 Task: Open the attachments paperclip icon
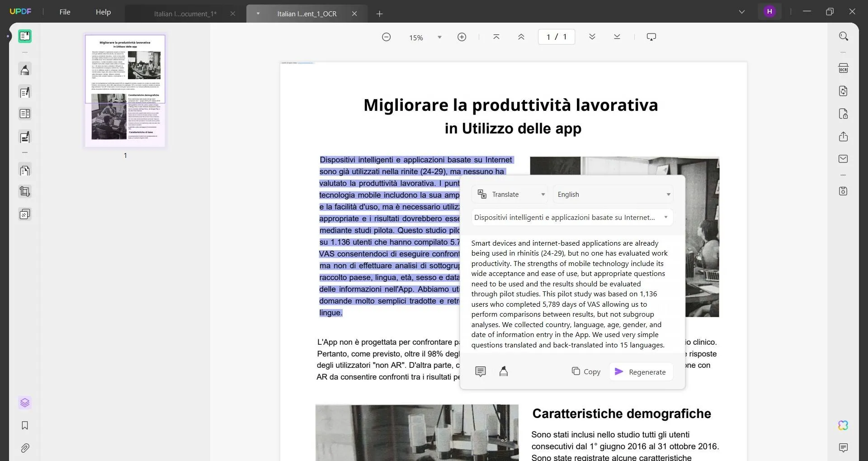25,448
